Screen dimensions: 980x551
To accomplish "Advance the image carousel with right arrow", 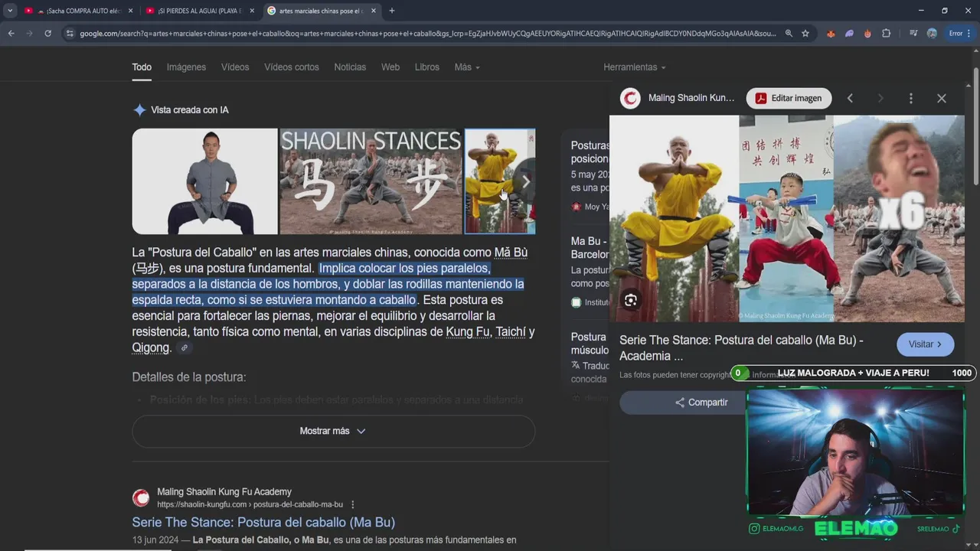I will click(525, 181).
